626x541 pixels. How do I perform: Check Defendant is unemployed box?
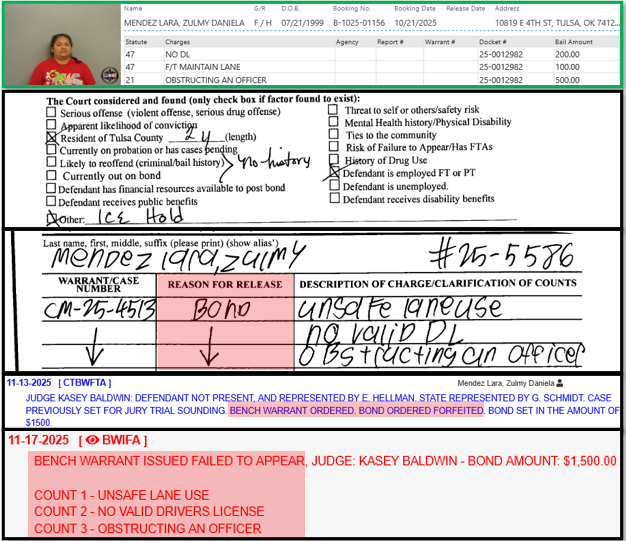(x=335, y=185)
